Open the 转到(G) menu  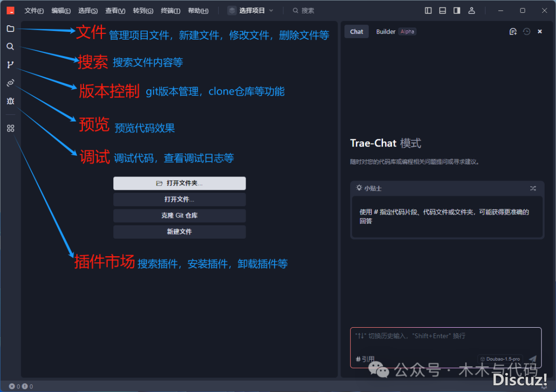click(x=143, y=11)
